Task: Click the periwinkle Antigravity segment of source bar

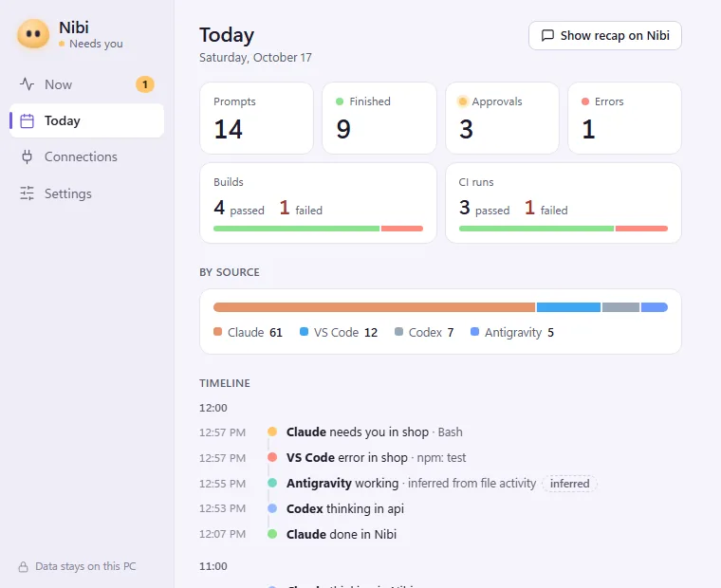Action: click(655, 307)
